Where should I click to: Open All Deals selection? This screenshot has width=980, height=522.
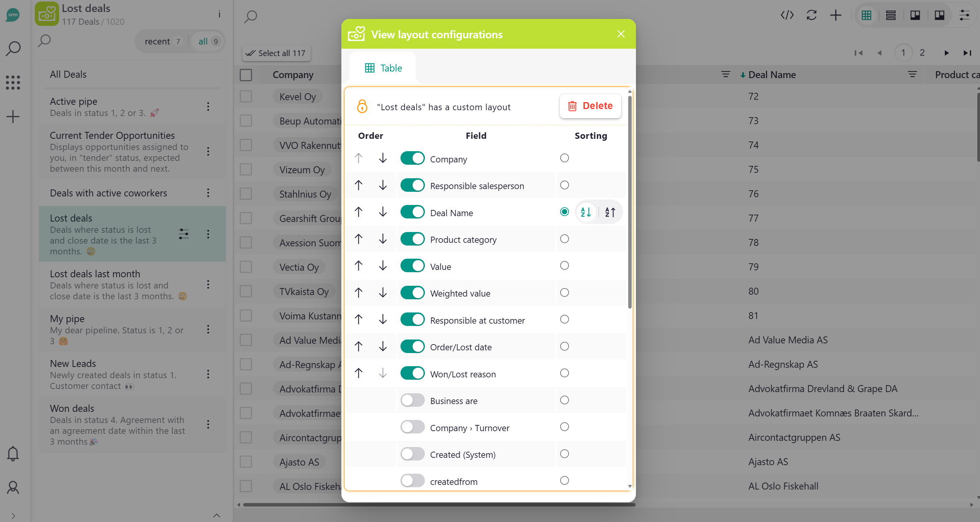133,75
